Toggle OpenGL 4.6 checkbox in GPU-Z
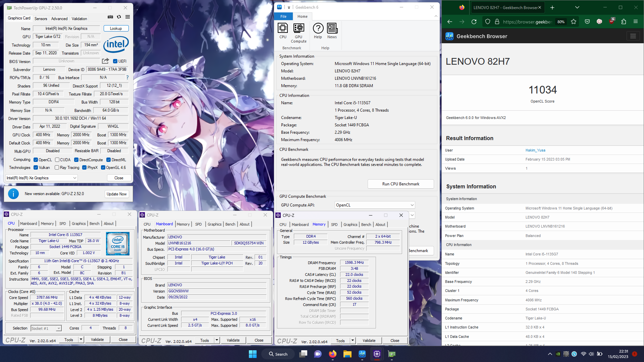This screenshot has height=362, width=644. pos(103,168)
